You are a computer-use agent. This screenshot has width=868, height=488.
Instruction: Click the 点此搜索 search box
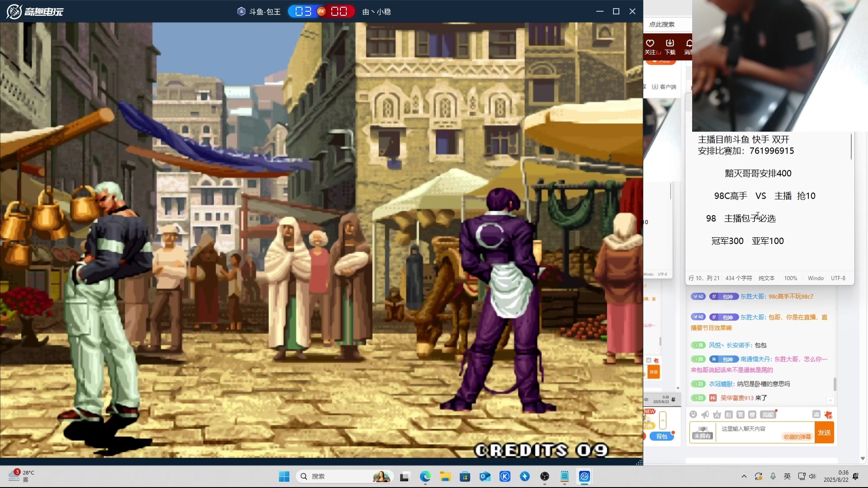pos(667,24)
